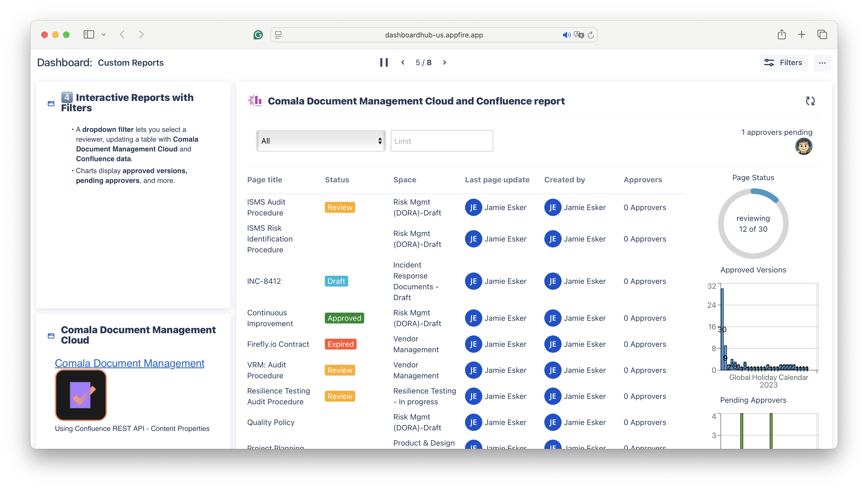868x489 pixels.
Task: Click the pending approver avatar
Action: 804,146
